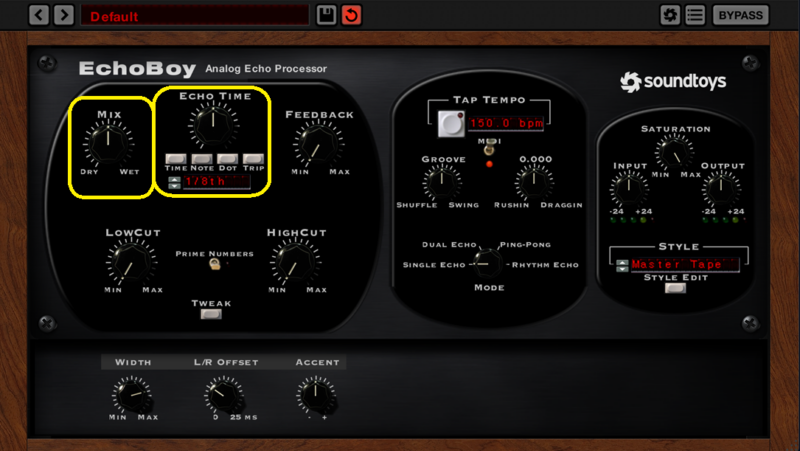The image size is (800, 451).
Task: Open the Tweak panel button
Action: click(x=211, y=314)
